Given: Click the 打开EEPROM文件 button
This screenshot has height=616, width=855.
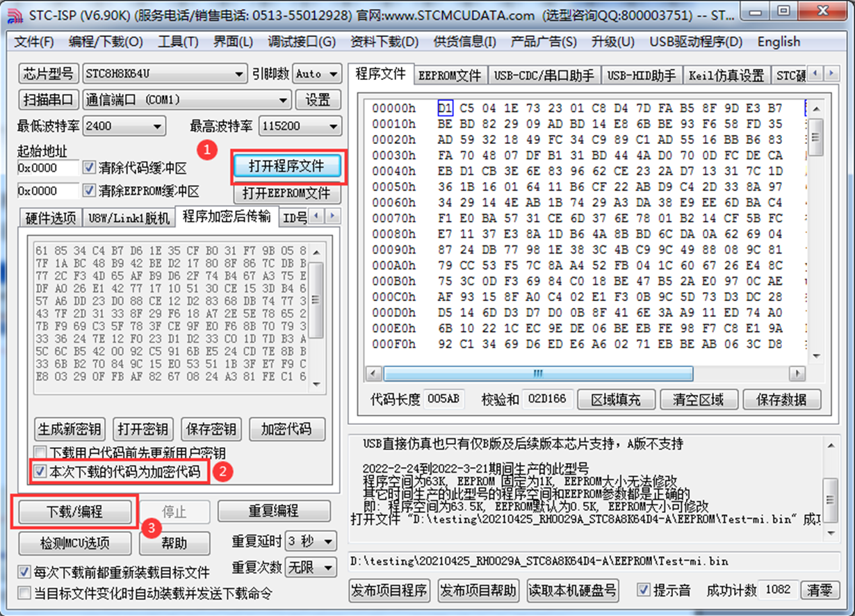Looking at the screenshot, I should (287, 193).
